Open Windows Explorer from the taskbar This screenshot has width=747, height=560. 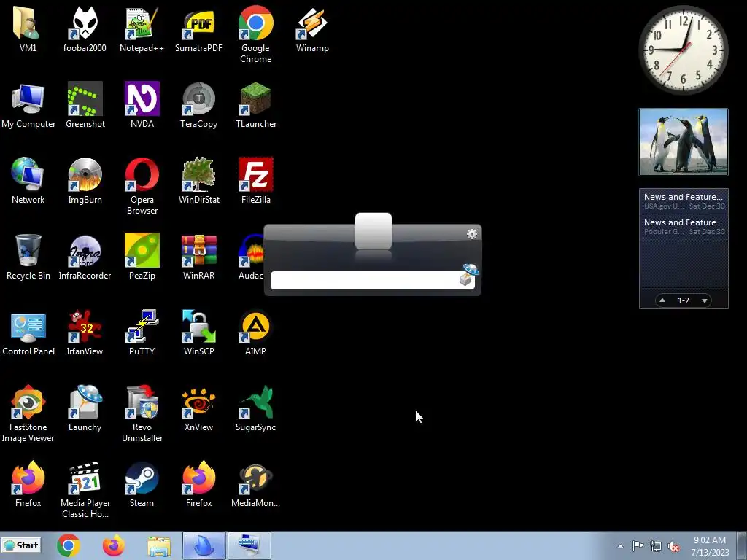tap(158, 545)
